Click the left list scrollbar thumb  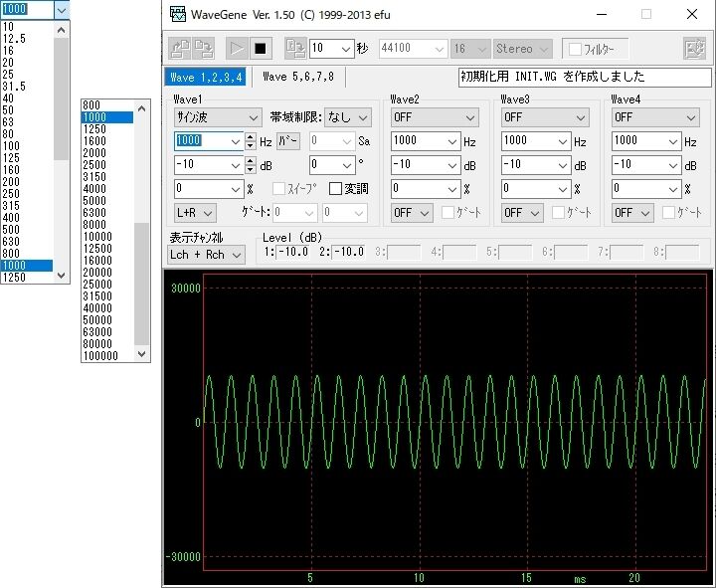pyautogui.click(x=62, y=99)
